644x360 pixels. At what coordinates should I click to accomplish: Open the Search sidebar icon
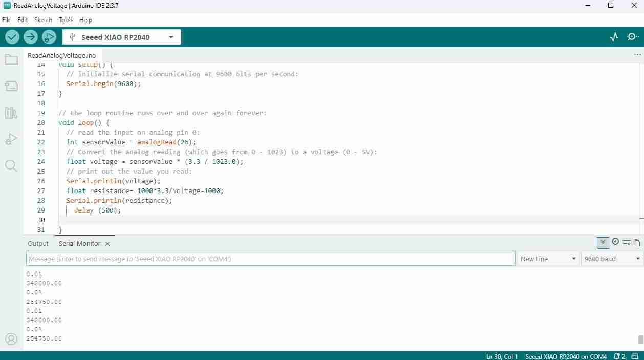click(11, 165)
